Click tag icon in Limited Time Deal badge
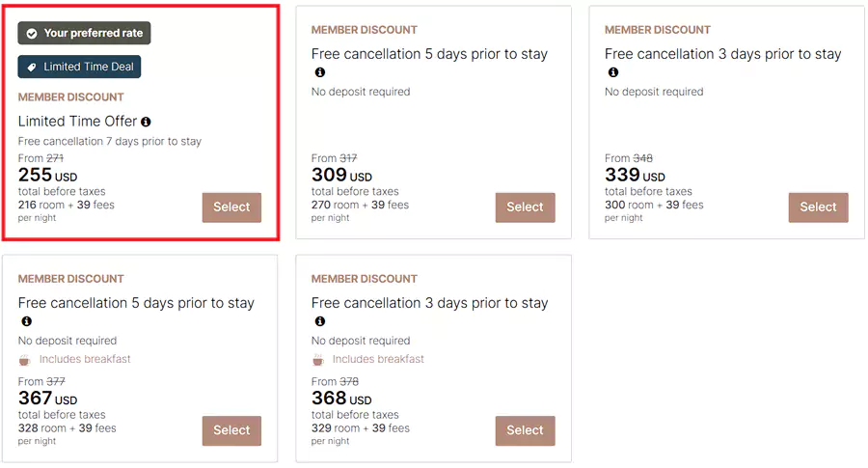Screen dimensions: 868x468 32,68
